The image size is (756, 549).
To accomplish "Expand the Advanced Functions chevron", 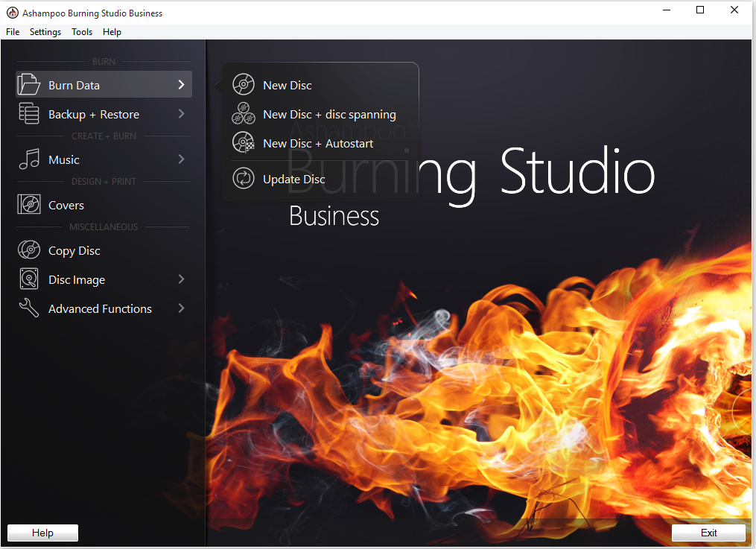I will tap(181, 308).
